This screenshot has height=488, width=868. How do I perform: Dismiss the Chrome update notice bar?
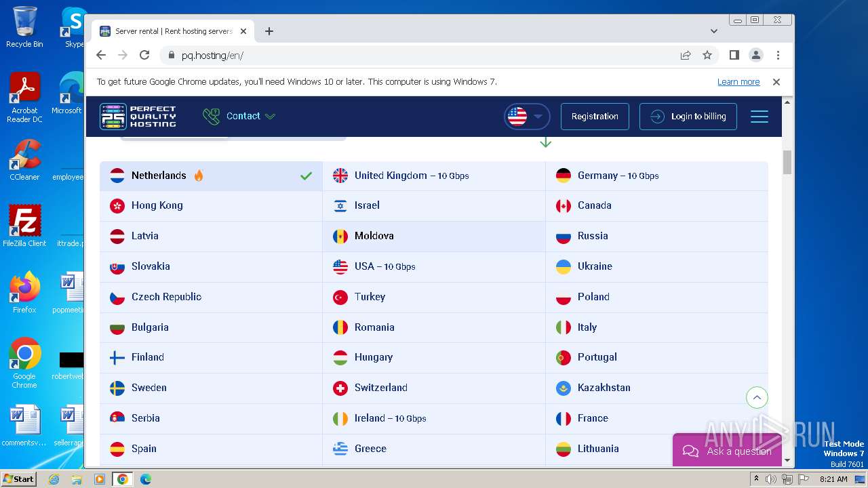coord(776,82)
